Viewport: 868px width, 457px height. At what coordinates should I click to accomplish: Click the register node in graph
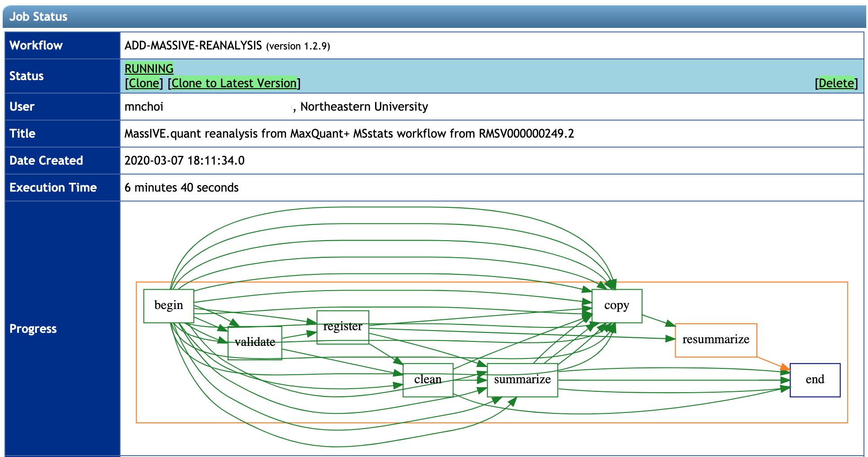click(x=343, y=327)
